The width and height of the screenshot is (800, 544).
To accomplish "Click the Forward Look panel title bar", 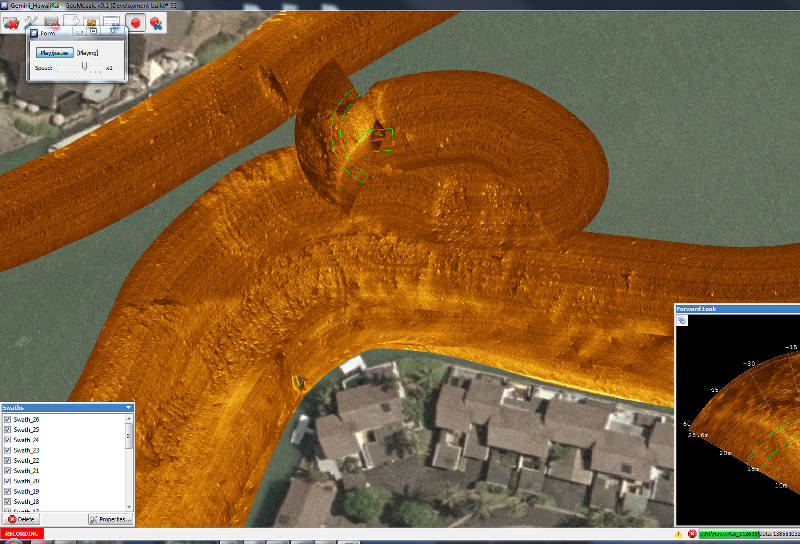I will pos(737,309).
